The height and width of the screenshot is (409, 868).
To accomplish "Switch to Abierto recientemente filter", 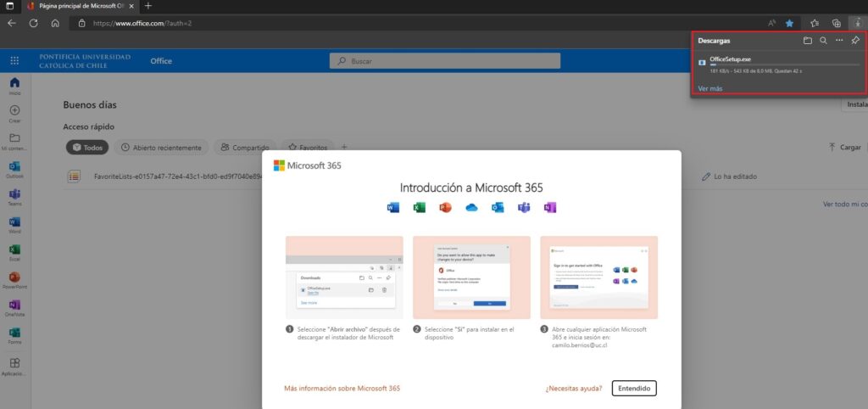I will click(x=161, y=147).
